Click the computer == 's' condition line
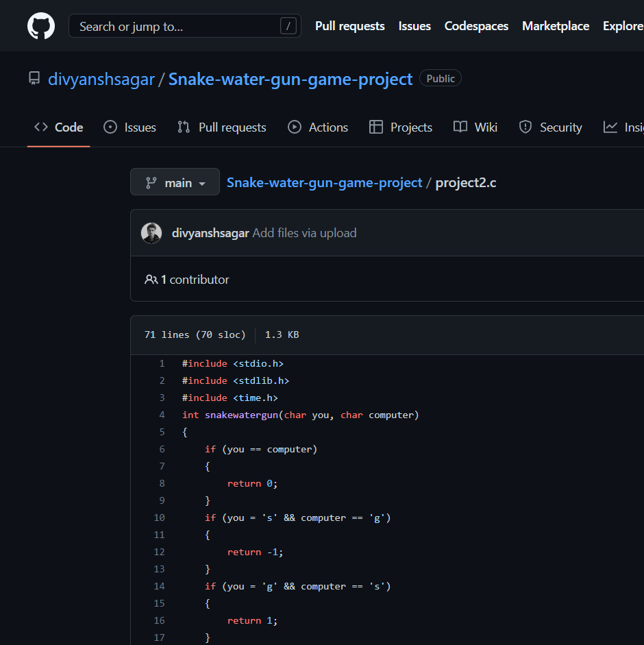Image resolution: width=644 pixels, height=645 pixels. tap(298, 586)
